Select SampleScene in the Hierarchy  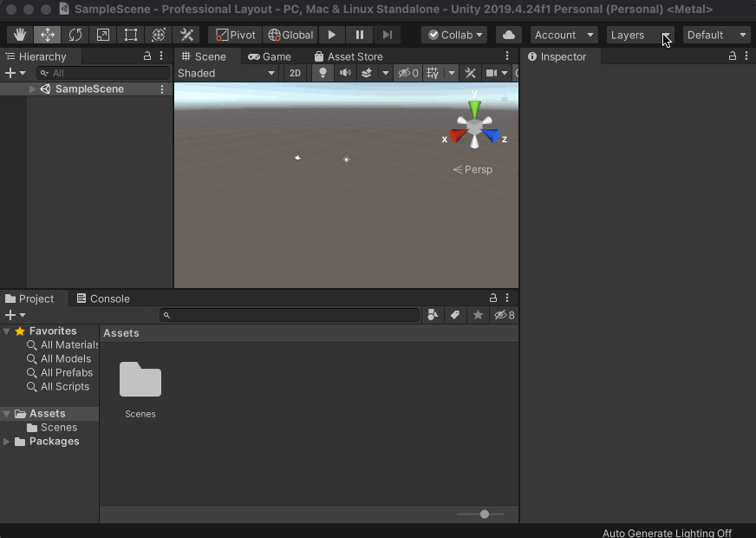(x=89, y=89)
